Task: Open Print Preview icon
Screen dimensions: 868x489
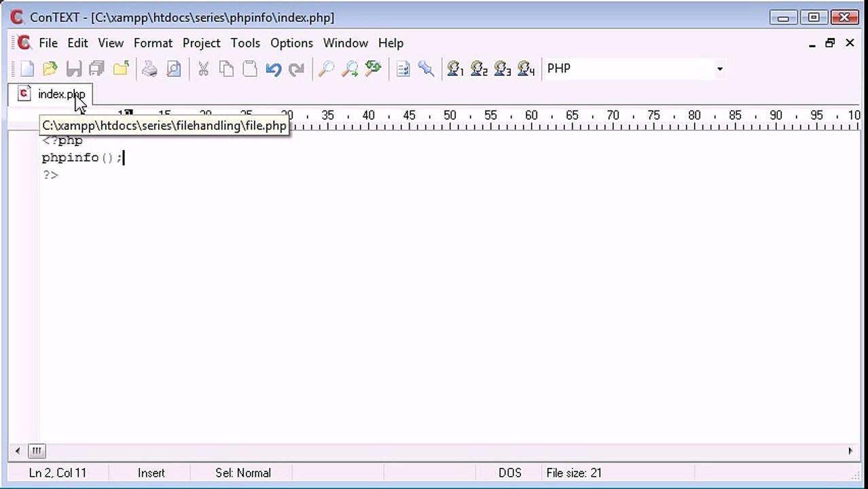Action: click(174, 69)
